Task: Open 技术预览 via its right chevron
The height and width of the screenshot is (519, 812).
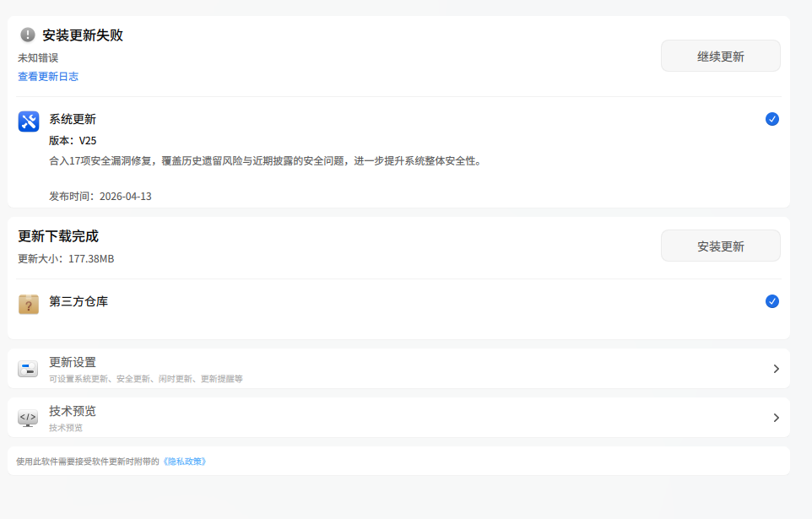Action: tap(777, 418)
